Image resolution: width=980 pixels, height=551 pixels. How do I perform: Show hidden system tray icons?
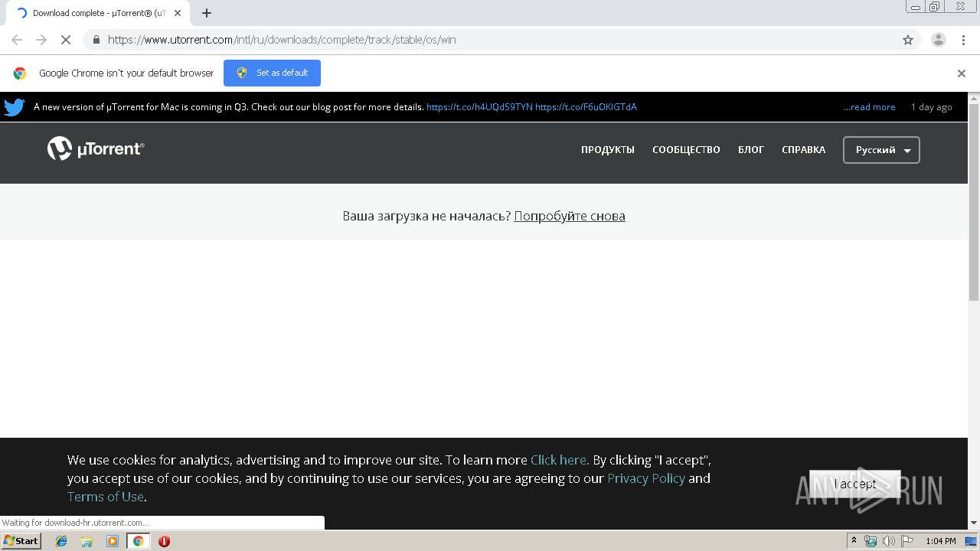[854, 541]
